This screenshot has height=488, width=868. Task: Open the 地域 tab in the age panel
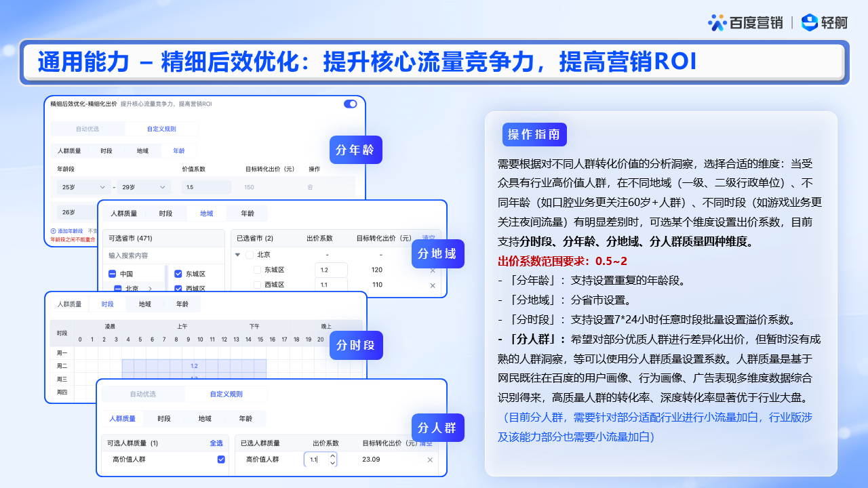[x=142, y=150]
